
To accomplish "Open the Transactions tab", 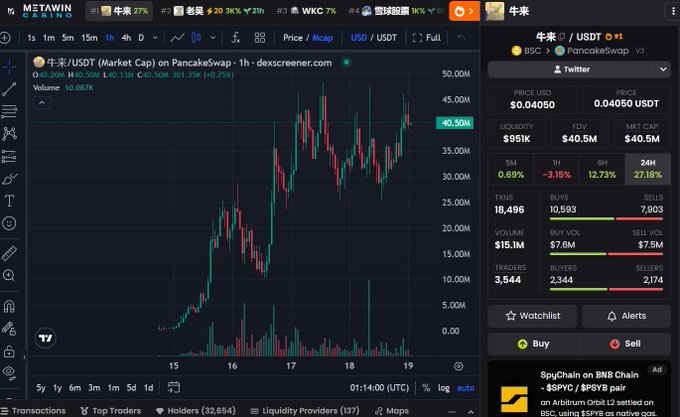I will pyautogui.click(x=33, y=410).
